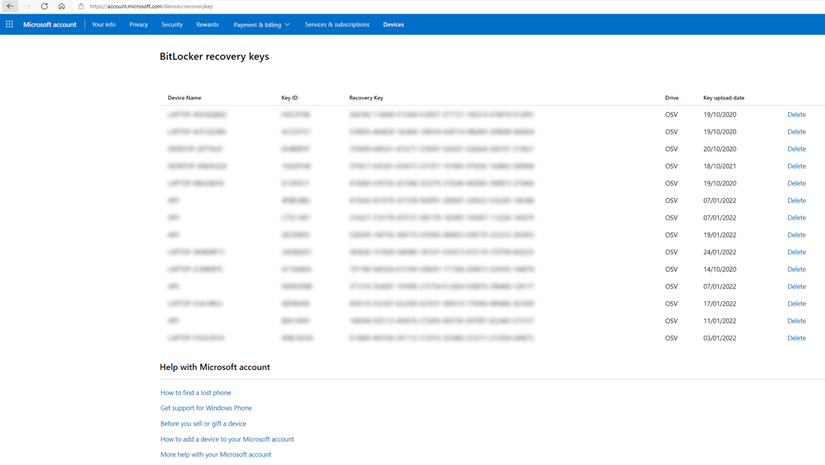Image resolution: width=825 pixels, height=465 pixels.
Task: Reload the page with the refresh icon
Action: coord(44,6)
